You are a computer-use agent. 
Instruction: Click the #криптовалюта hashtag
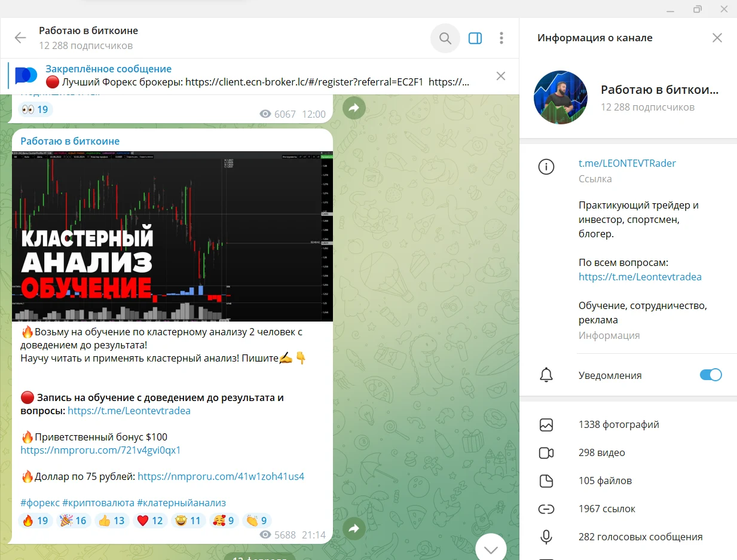click(x=98, y=503)
